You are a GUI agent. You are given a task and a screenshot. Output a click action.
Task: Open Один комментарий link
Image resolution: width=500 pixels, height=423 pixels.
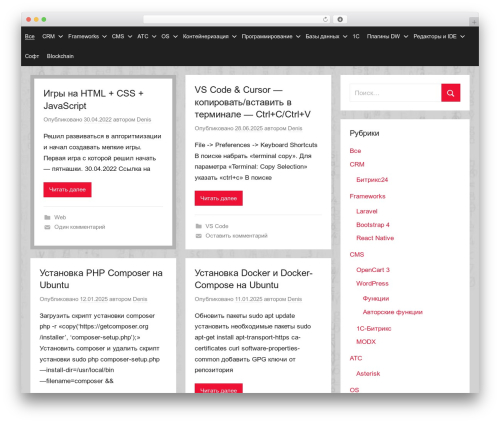(x=80, y=227)
